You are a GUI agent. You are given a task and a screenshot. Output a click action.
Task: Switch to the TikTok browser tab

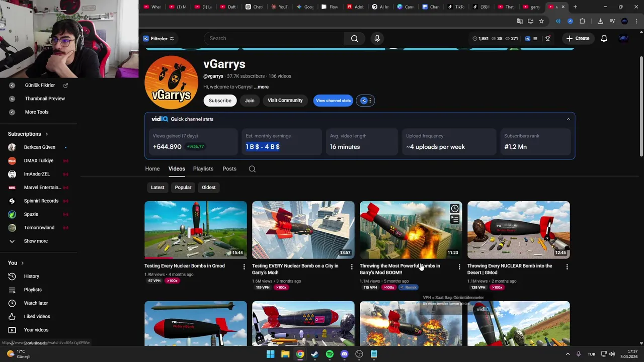coord(456,7)
